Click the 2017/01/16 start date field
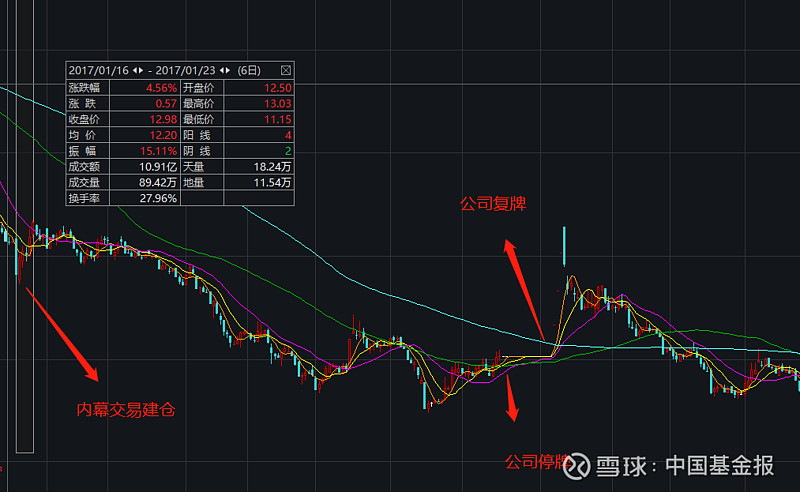 click(x=99, y=71)
